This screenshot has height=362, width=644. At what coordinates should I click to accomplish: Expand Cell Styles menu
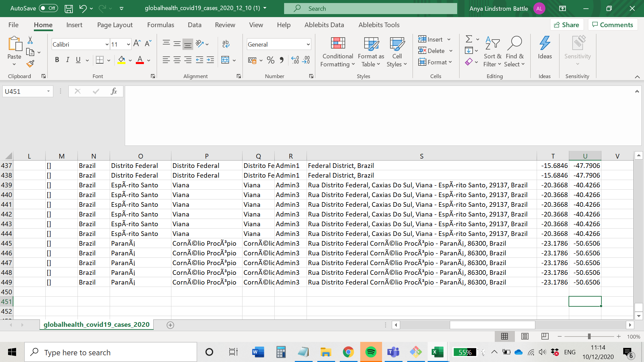[x=397, y=52]
